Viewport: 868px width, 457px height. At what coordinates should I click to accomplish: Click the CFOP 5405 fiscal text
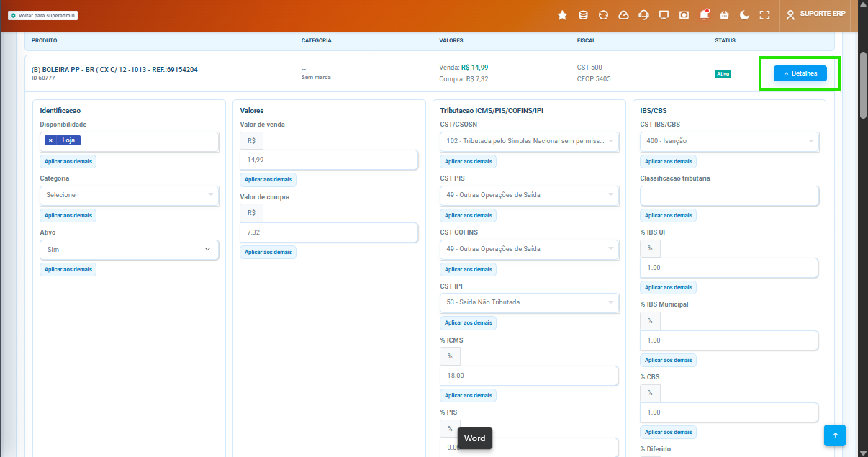[x=594, y=79]
